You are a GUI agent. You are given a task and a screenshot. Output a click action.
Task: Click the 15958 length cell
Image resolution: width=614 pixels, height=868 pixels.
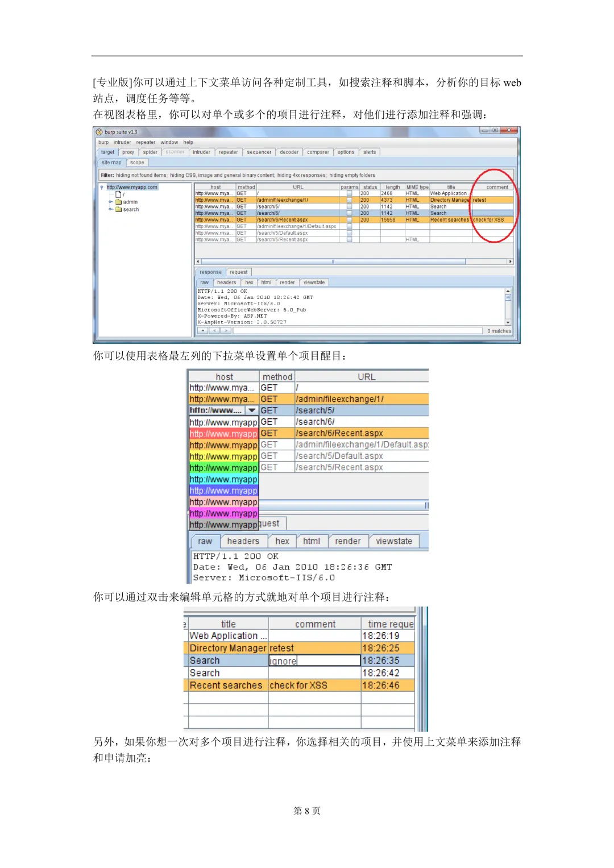pos(392,219)
